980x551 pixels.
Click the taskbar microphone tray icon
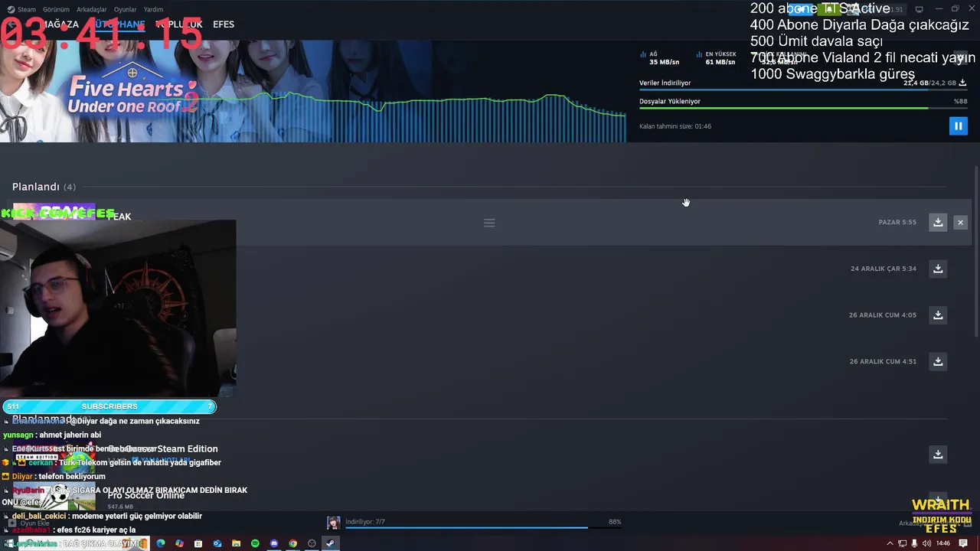(x=915, y=543)
